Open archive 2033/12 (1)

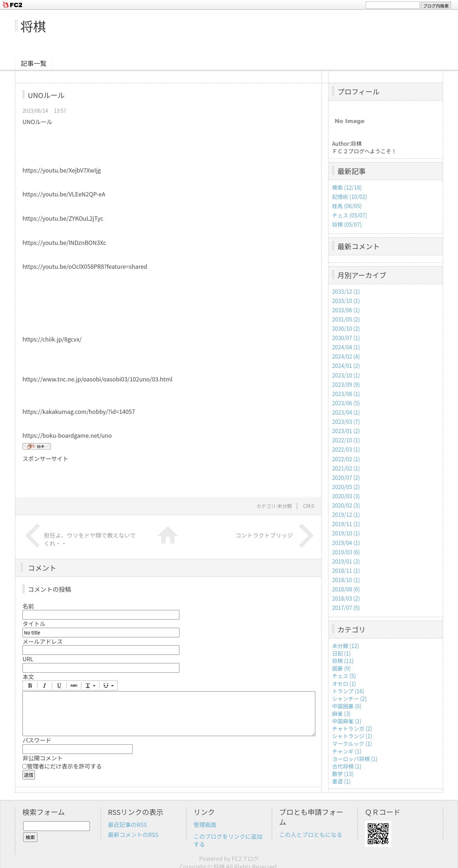click(x=346, y=292)
